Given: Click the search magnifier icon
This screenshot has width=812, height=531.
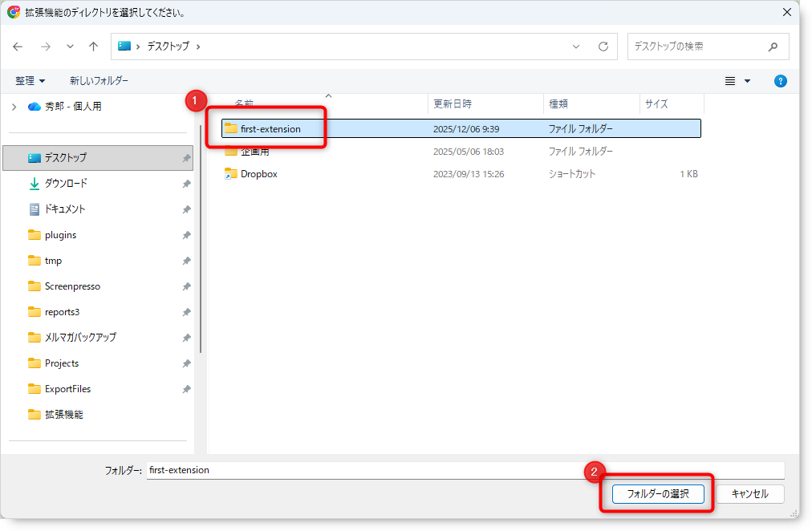Looking at the screenshot, I should click(773, 47).
